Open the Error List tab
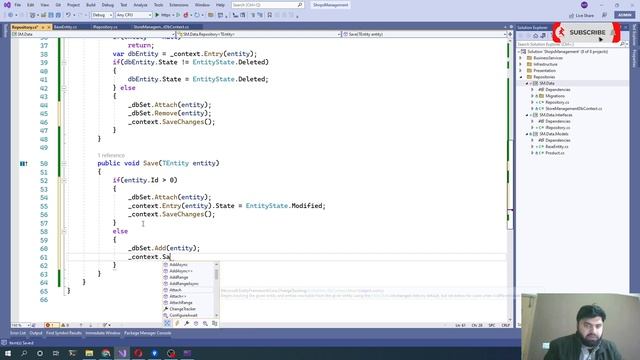 18,333
